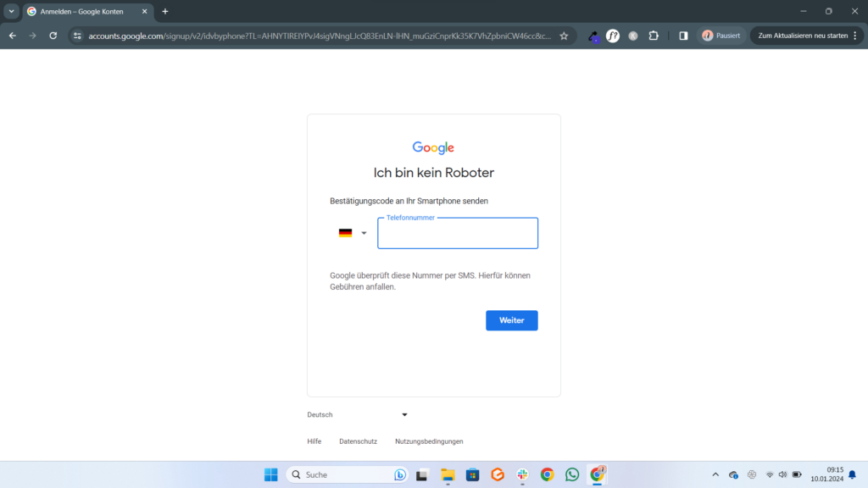
Task: Open the German flag country code dropdown
Action: tap(353, 233)
